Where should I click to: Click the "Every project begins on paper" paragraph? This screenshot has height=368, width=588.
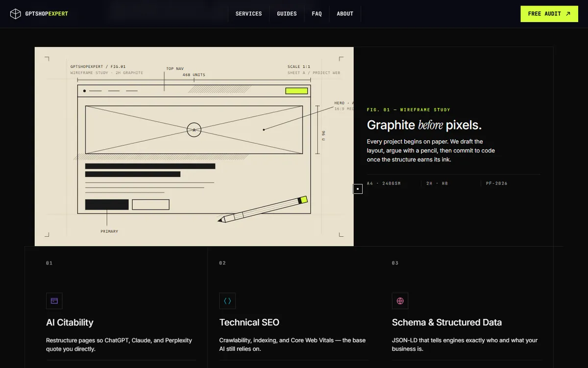431,151
